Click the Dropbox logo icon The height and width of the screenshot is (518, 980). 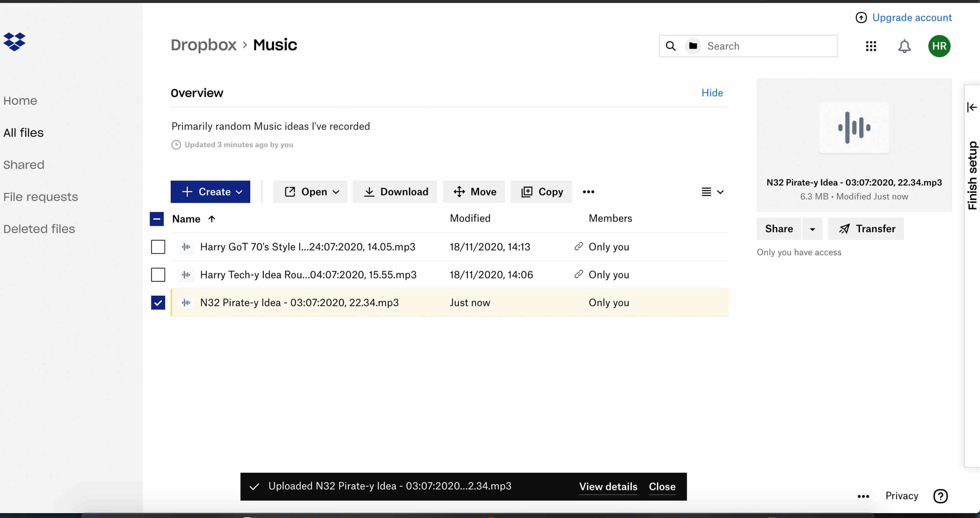click(14, 42)
